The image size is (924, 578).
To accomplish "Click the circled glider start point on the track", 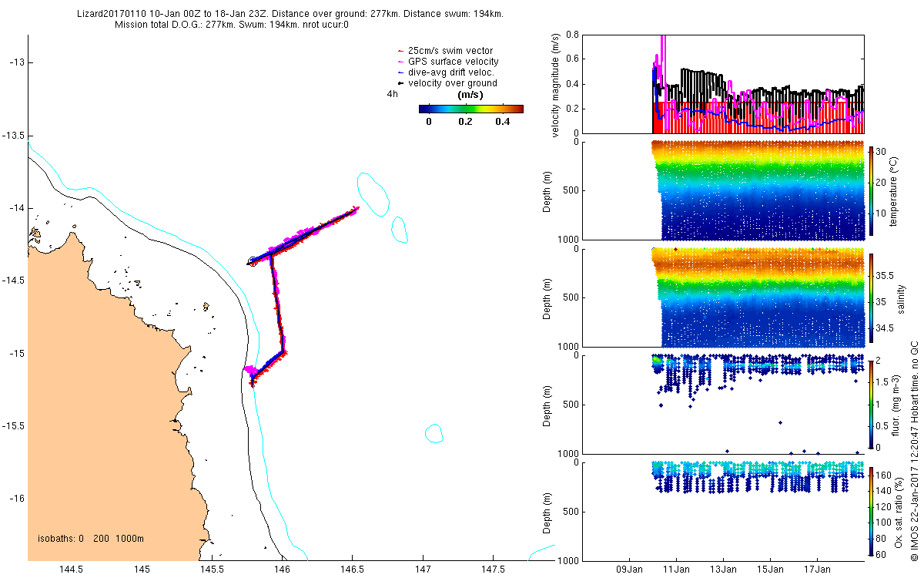I will pyautogui.click(x=253, y=261).
